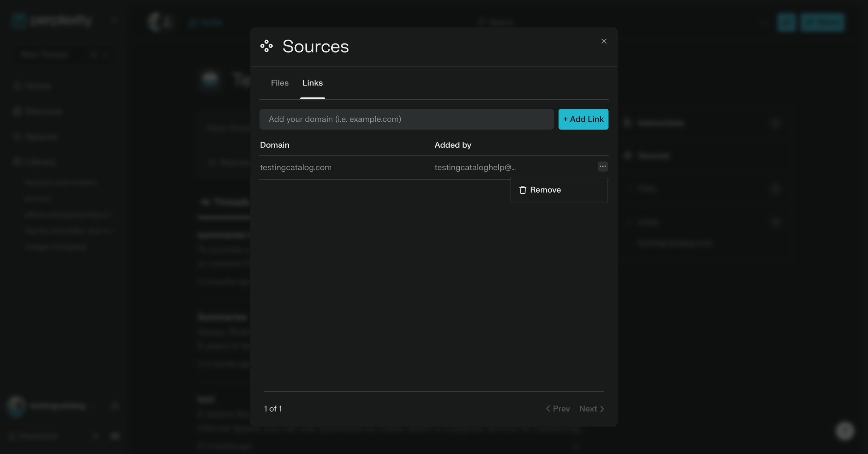The height and width of the screenshot is (454, 868).
Task: Switch to the Files tab
Action: tap(279, 83)
